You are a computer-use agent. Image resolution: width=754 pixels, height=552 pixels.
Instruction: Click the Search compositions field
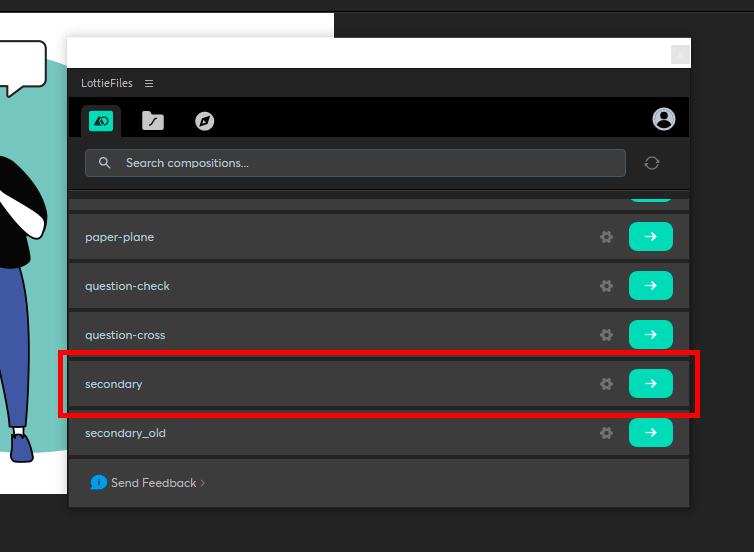[355, 163]
